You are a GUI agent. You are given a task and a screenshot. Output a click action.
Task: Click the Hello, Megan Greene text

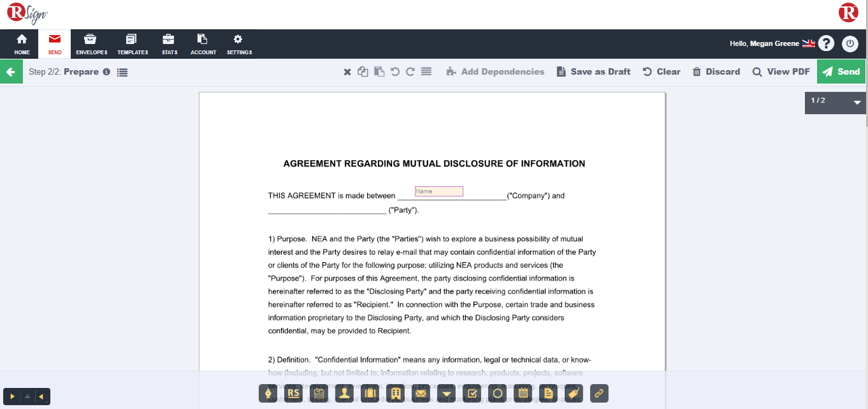click(x=764, y=43)
